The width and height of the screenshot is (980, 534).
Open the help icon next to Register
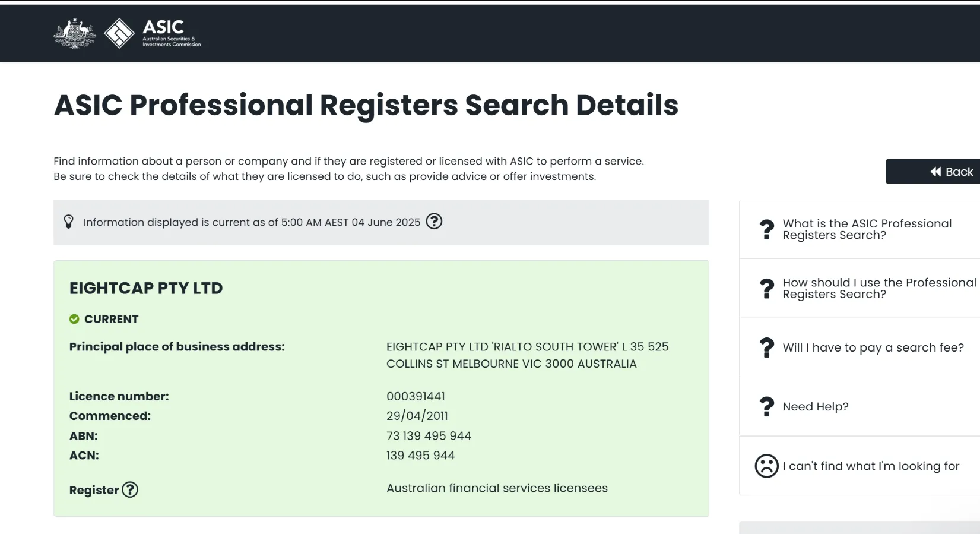[x=130, y=489]
